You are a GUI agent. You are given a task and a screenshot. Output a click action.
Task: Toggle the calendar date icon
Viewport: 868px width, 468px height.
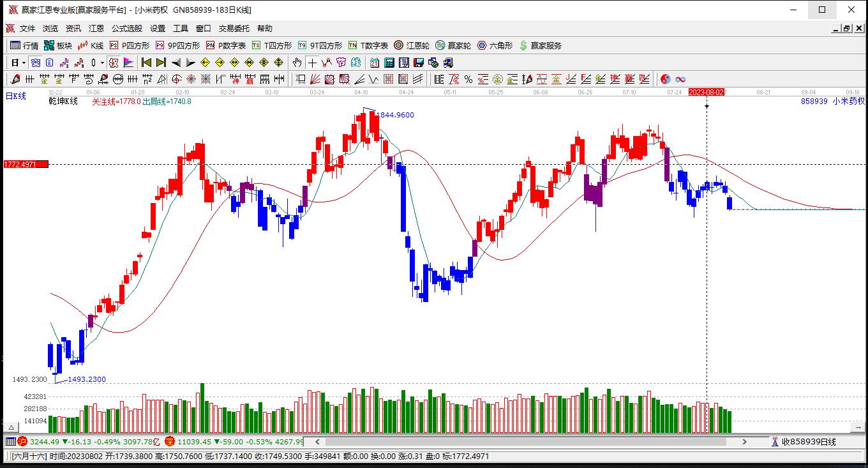(x=374, y=63)
